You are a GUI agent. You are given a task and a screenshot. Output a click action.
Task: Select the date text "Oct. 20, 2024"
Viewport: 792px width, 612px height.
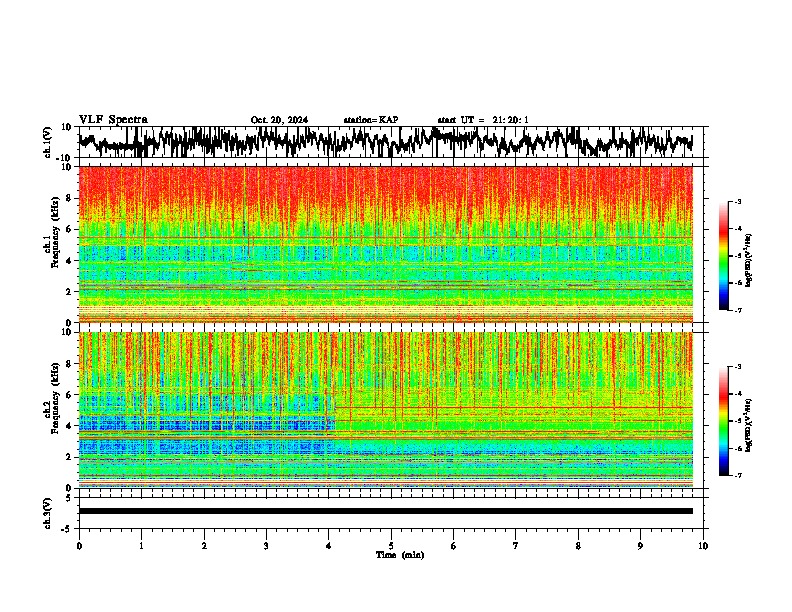(x=279, y=120)
